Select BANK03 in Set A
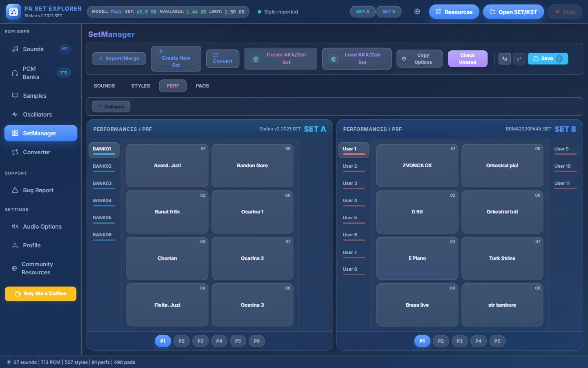The image size is (588, 368). [104, 184]
